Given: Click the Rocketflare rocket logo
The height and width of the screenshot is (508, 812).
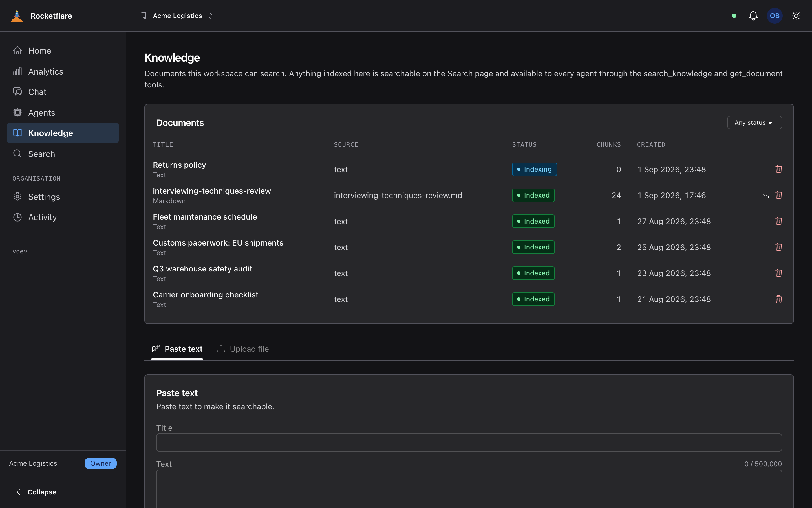Looking at the screenshot, I should [17, 16].
